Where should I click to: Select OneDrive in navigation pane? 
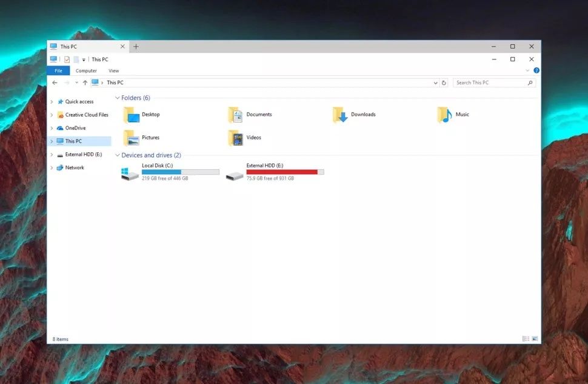click(x=75, y=128)
